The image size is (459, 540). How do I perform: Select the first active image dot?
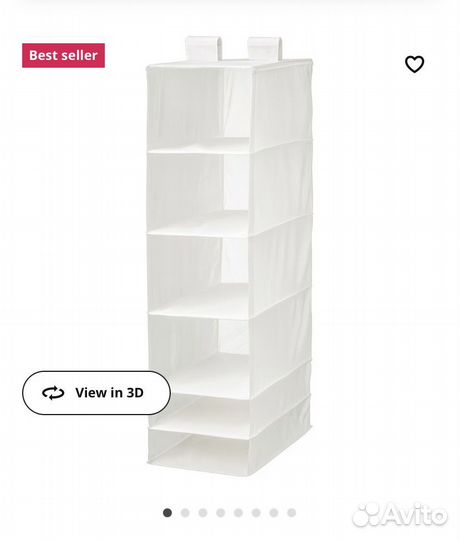tap(167, 513)
